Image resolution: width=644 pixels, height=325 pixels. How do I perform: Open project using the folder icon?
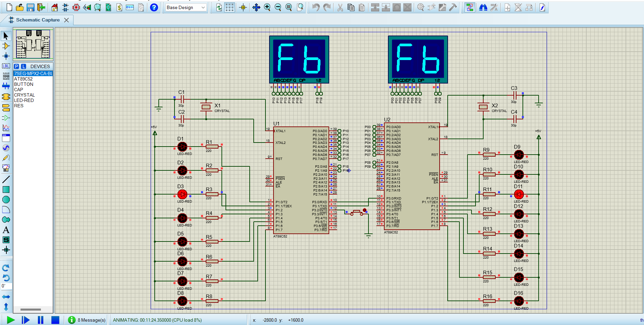(x=20, y=7)
